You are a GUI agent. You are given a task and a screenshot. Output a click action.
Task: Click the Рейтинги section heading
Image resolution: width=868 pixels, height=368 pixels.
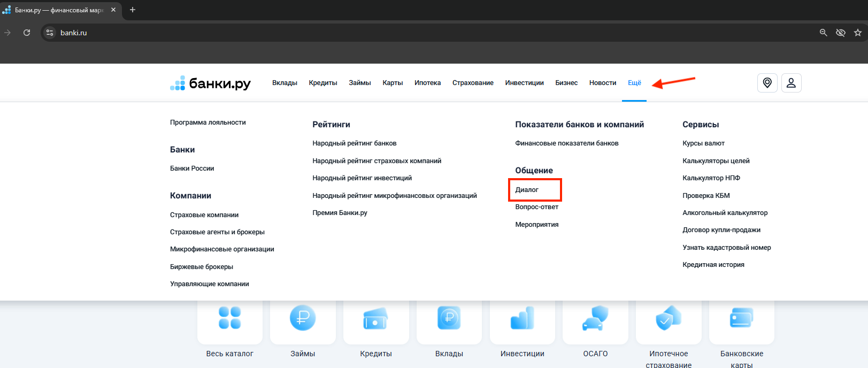pos(331,125)
